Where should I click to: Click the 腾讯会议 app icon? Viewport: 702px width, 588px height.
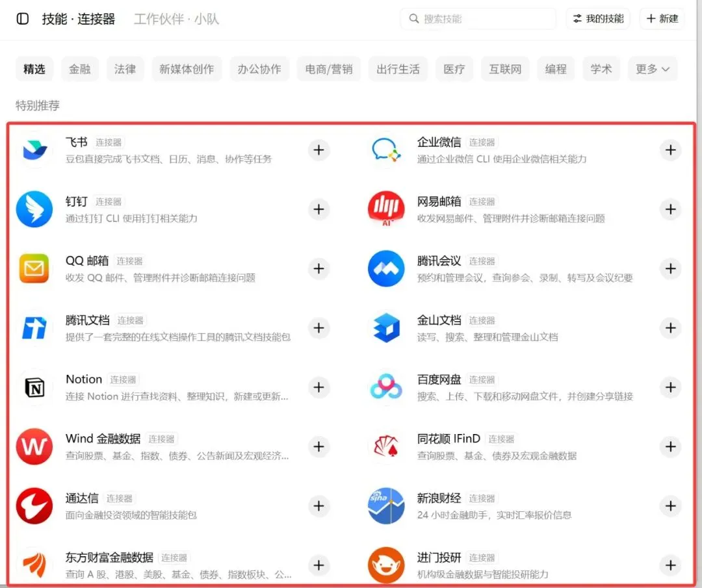386,268
